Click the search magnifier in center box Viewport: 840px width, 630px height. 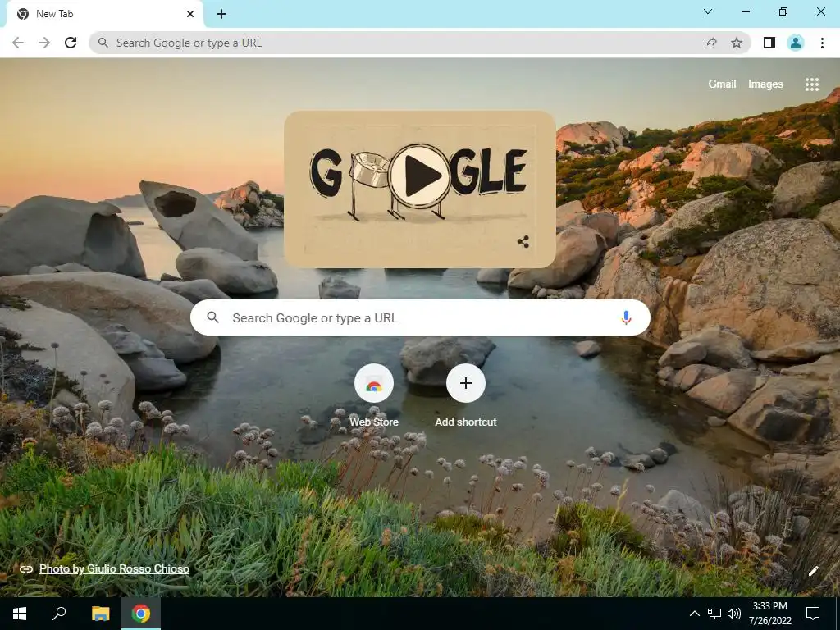(212, 317)
